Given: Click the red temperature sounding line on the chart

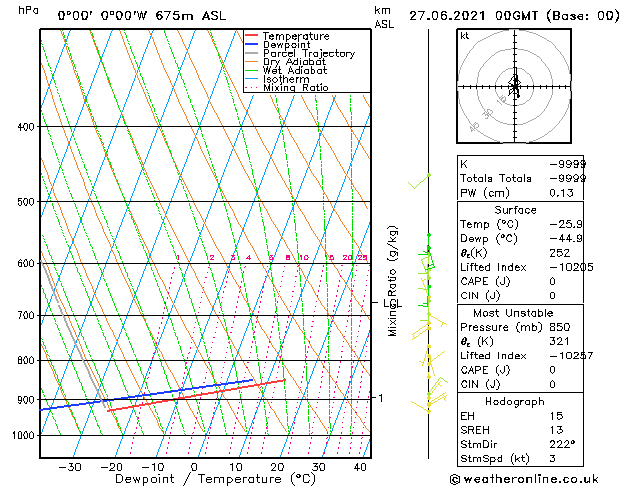Looking at the screenshot, I should point(200,395).
